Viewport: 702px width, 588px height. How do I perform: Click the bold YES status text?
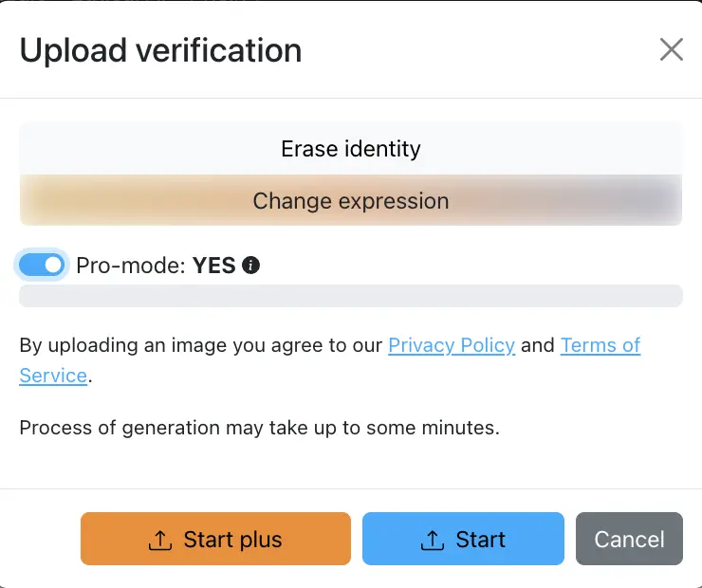click(213, 266)
